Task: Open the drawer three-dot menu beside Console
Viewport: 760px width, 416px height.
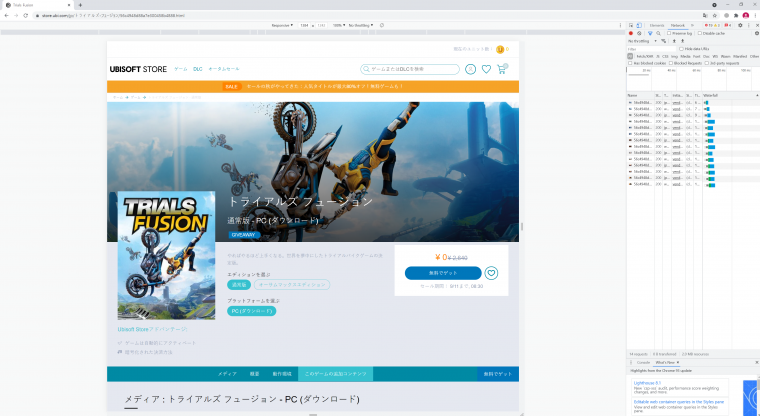Action: [631, 363]
